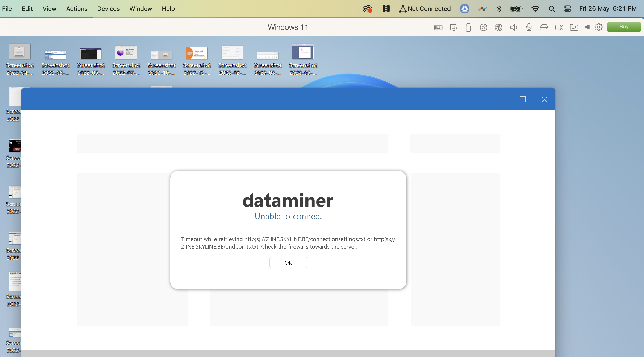644x357 pixels.
Task: Click the keyboard icon in the VM toolbar
Action: tap(438, 27)
